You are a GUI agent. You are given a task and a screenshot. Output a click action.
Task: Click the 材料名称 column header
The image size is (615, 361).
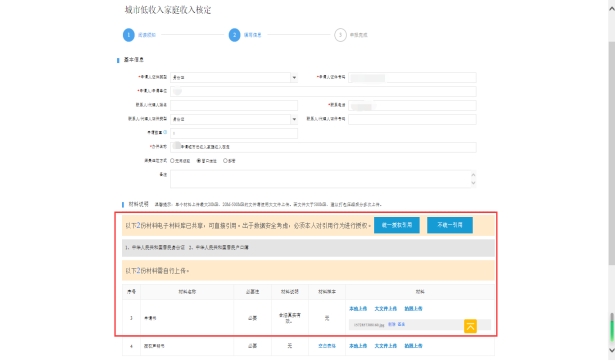pyautogui.click(x=187, y=292)
